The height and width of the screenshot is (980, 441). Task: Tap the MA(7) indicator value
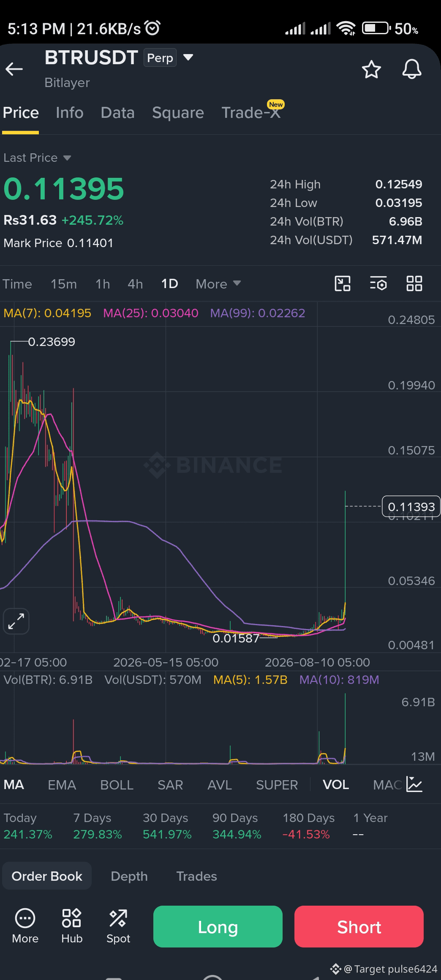[x=47, y=313]
